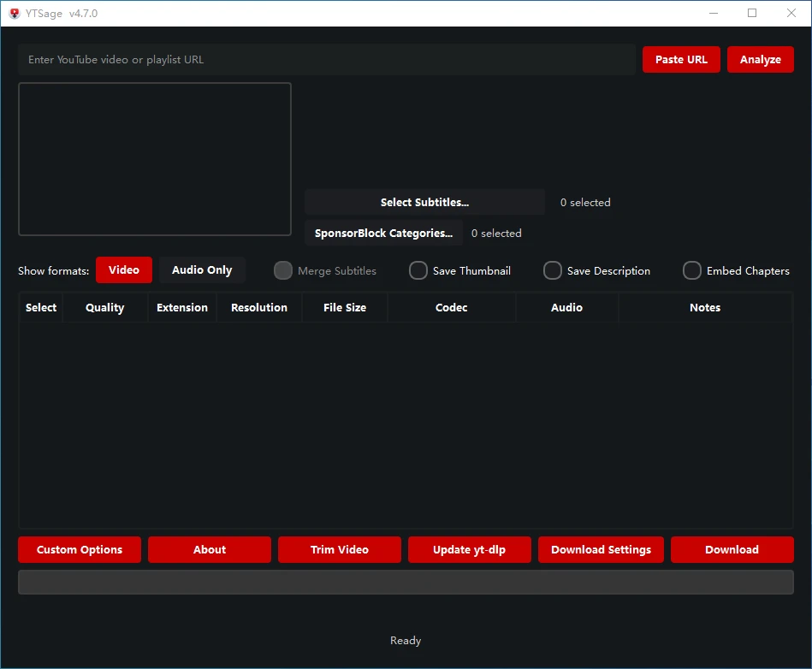Click the YTSage app icon in title bar
This screenshot has width=812, height=669.
[14, 13]
